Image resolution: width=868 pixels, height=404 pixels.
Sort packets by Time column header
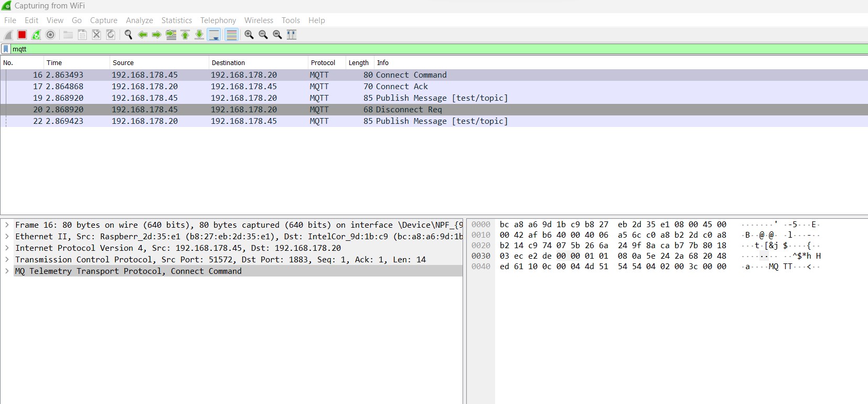pos(77,62)
